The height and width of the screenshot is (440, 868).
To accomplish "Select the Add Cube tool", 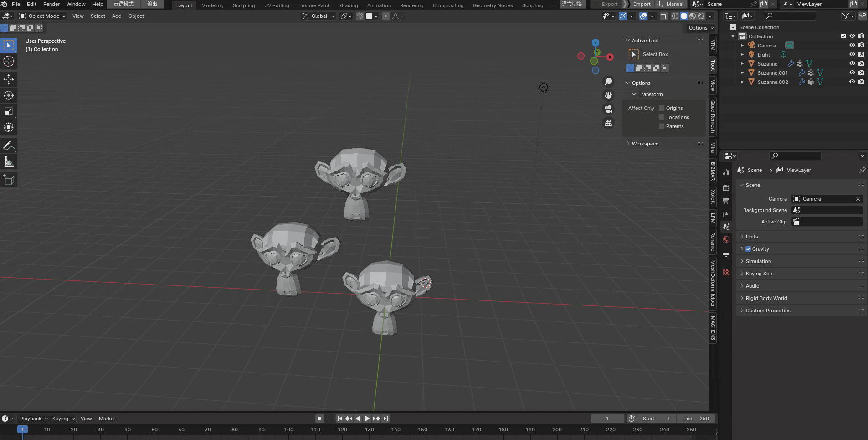I will pos(9,180).
